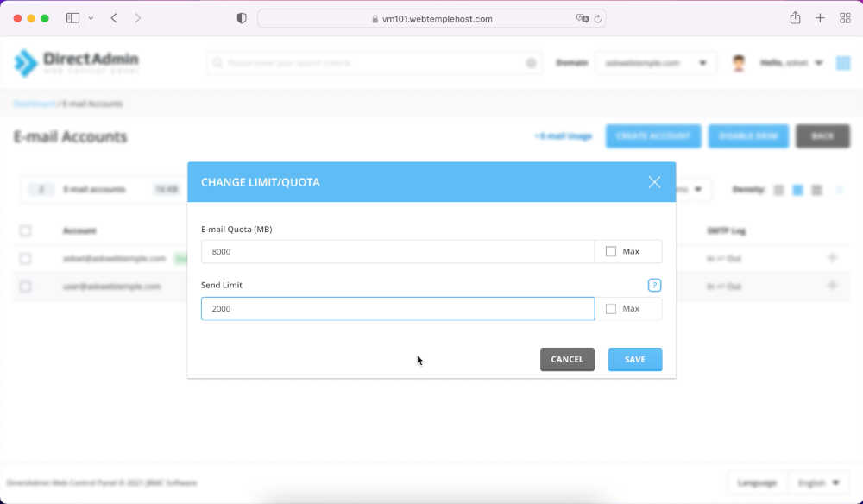
Task: Click the Account column header
Action: pyautogui.click(x=79, y=230)
